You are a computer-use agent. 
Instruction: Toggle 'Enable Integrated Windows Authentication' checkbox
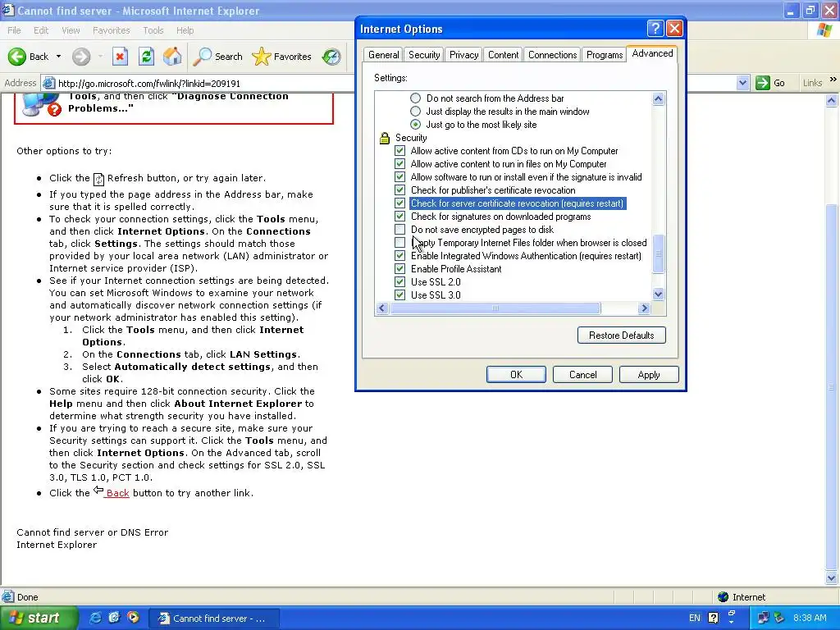tap(399, 256)
